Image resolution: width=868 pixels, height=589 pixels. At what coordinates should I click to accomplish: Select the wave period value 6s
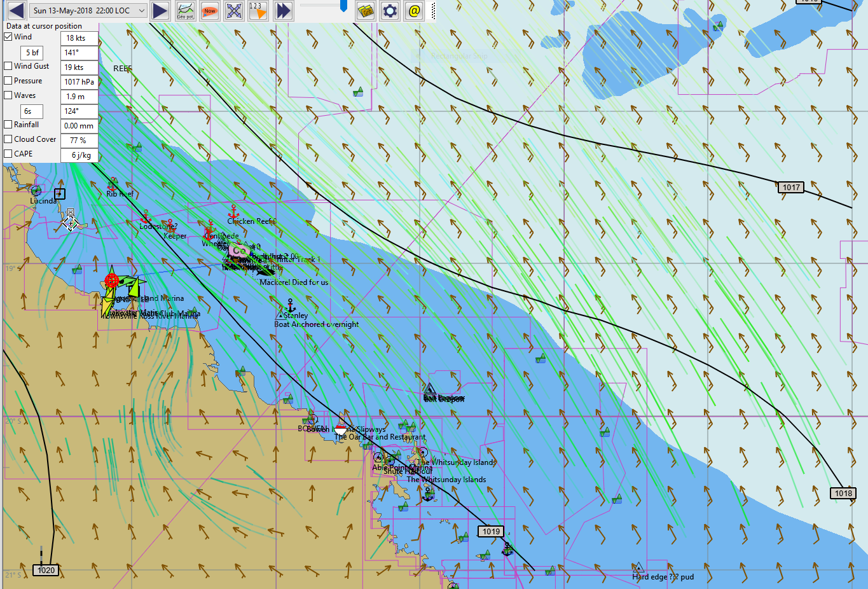coord(32,111)
